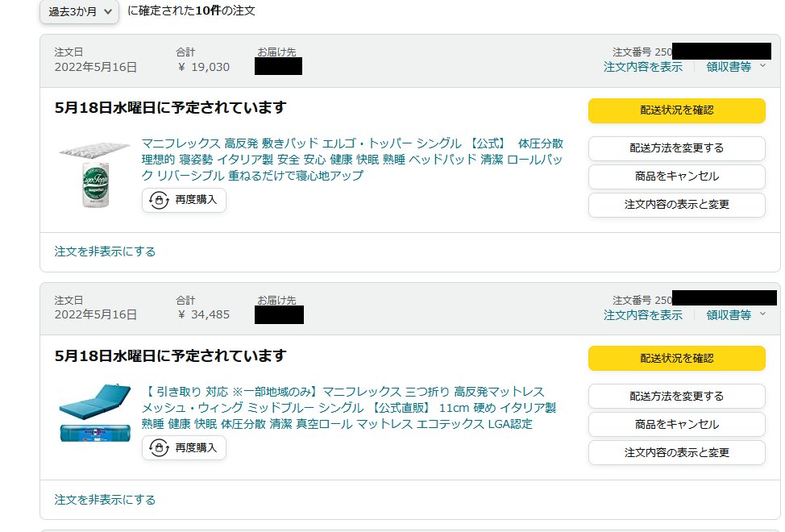785x532 pixels.
Task: Open the 過去3か月 time period dropdown
Action: 79,11
